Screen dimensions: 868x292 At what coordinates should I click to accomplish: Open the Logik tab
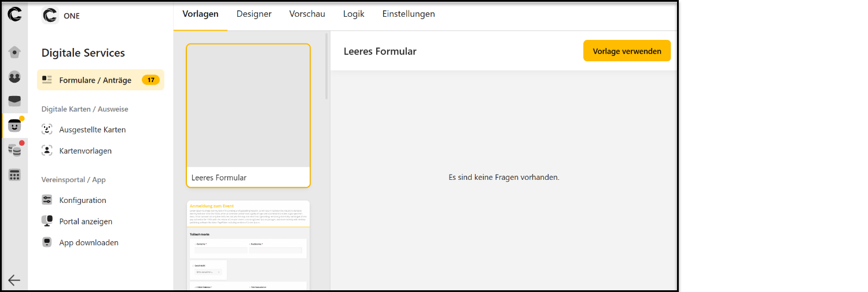(x=354, y=14)
